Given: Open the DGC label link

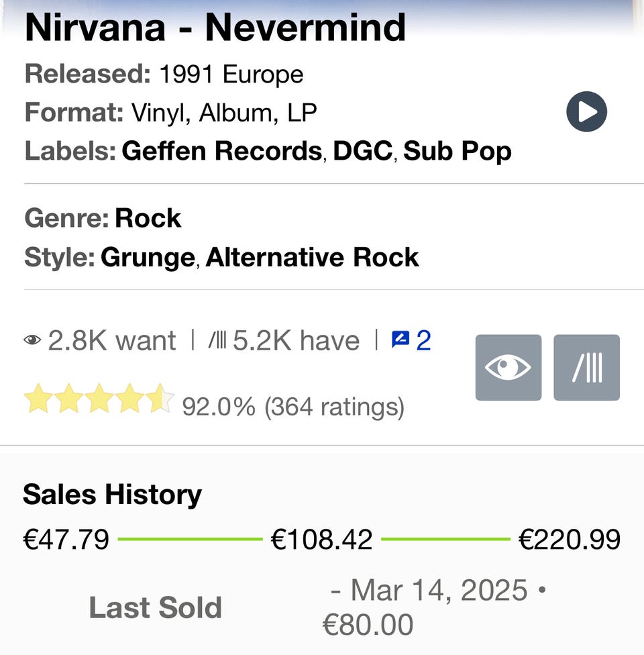Looking at the screenshot, I should pos(362,151).
